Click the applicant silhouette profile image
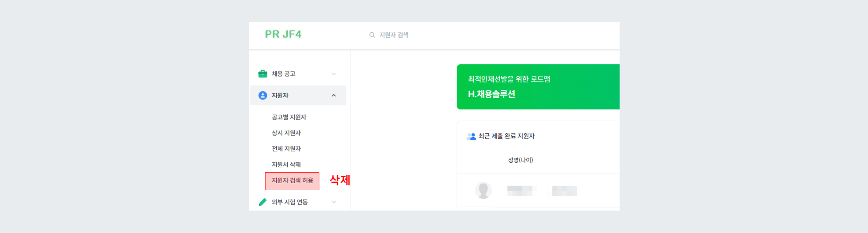868x233 pixels. pos(483,190)
